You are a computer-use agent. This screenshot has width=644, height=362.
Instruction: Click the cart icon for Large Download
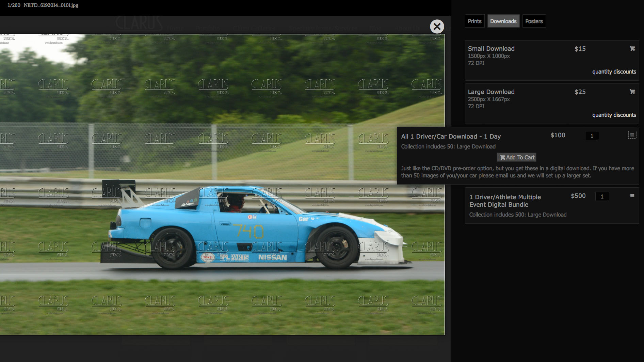[632, 92]
